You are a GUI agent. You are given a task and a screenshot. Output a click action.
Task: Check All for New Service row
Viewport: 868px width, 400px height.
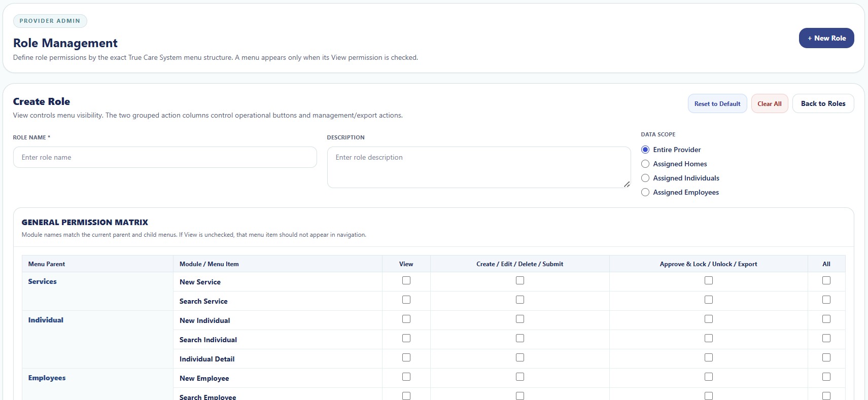pyautogui.click(x=826, y=280)
